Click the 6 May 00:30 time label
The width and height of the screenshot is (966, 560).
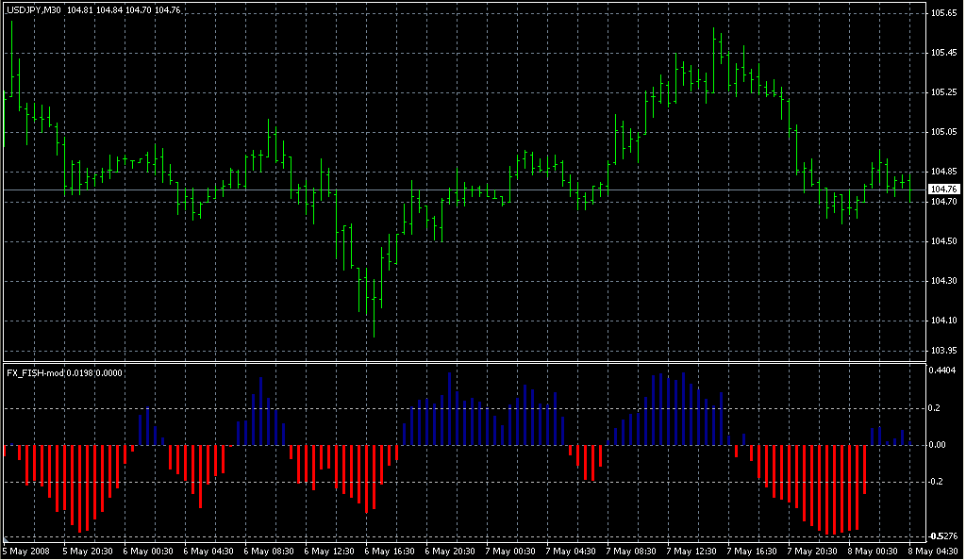click(148, 552)
